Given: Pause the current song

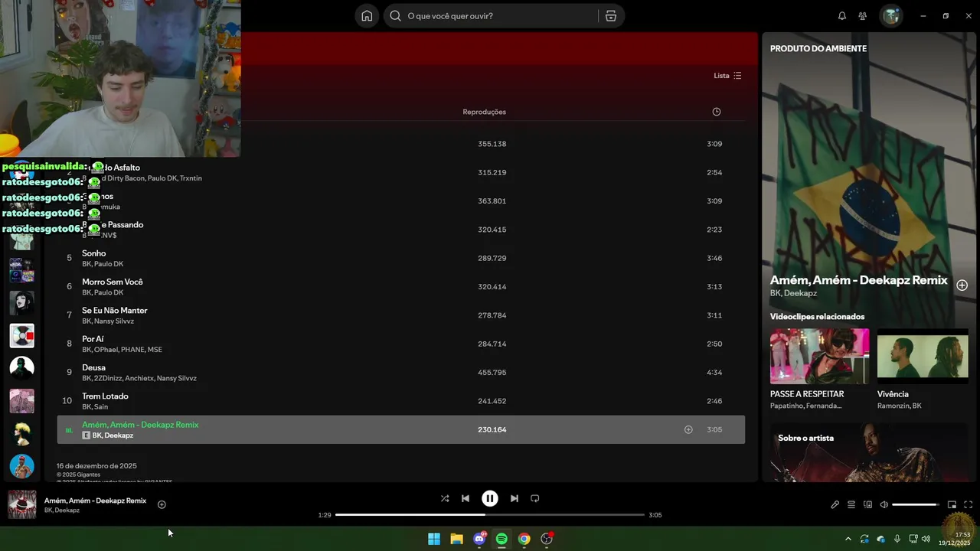Looking at the screenshot, I should [x=490, y=498].
